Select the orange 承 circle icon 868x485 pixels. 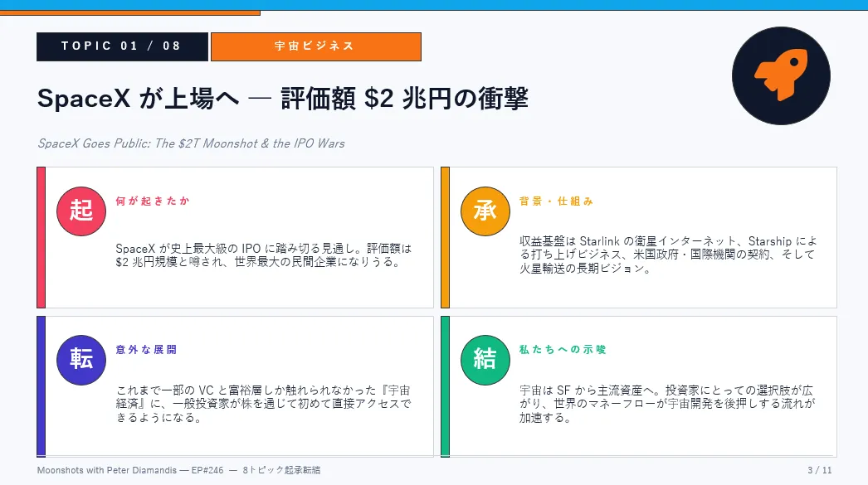tap(485, 210)
